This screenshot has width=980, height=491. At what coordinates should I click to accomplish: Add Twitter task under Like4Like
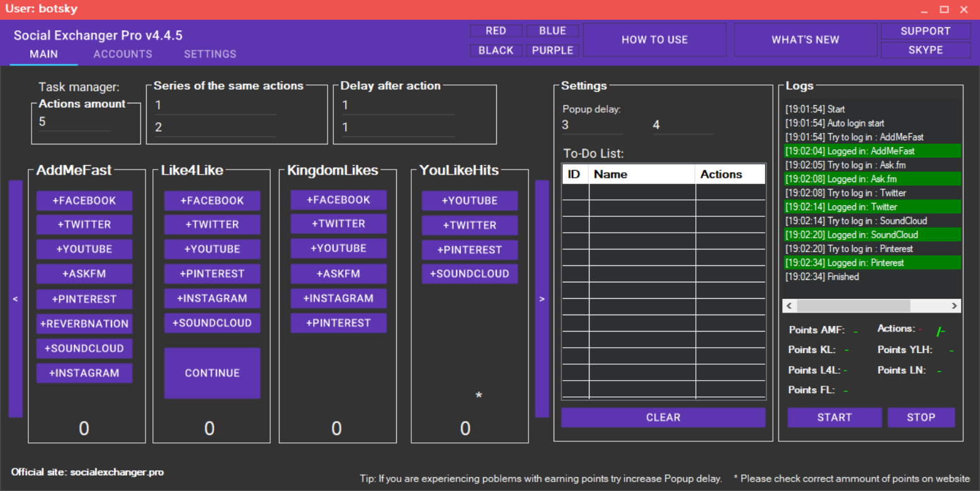212,224
